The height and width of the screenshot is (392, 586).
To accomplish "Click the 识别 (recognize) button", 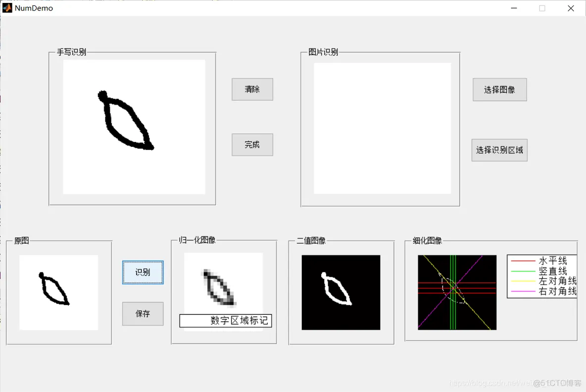I will [x=143, y=272].
